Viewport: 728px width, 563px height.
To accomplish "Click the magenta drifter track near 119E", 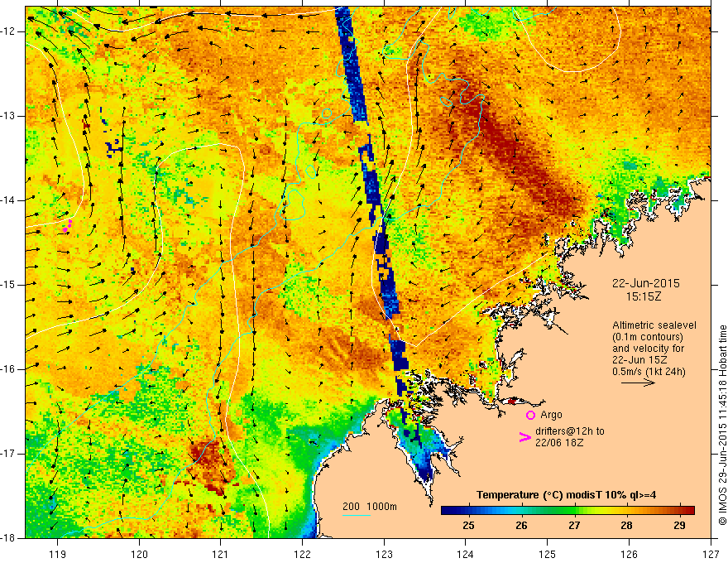I will click(67, 226).
